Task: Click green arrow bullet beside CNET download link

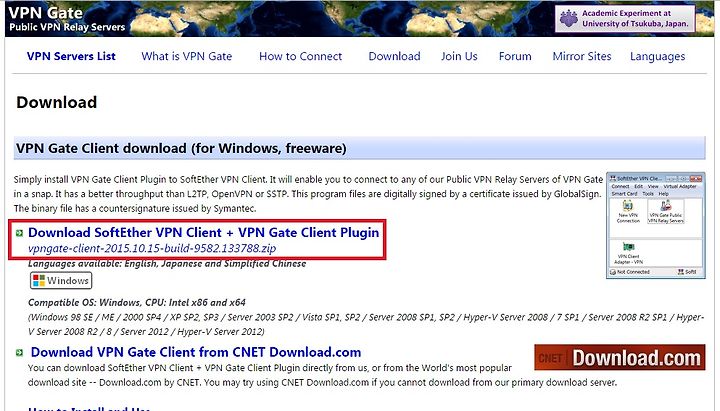Action: (19, 353)
